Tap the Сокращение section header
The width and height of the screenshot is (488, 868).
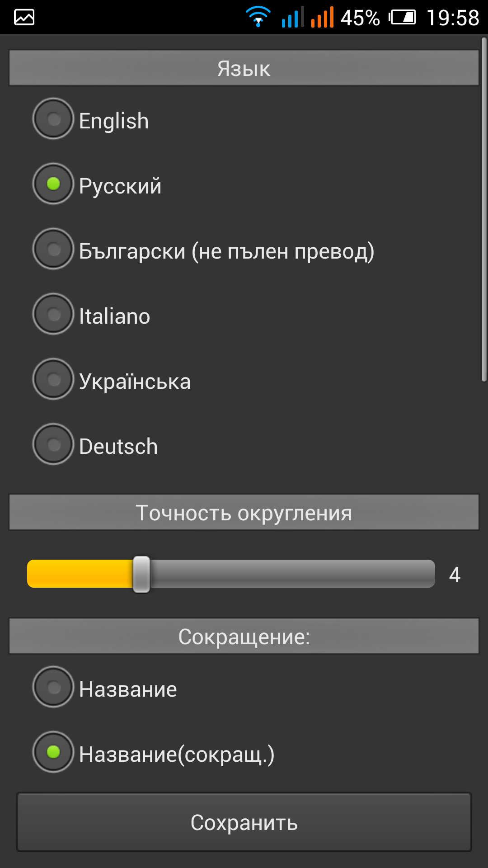pos(244,637)
